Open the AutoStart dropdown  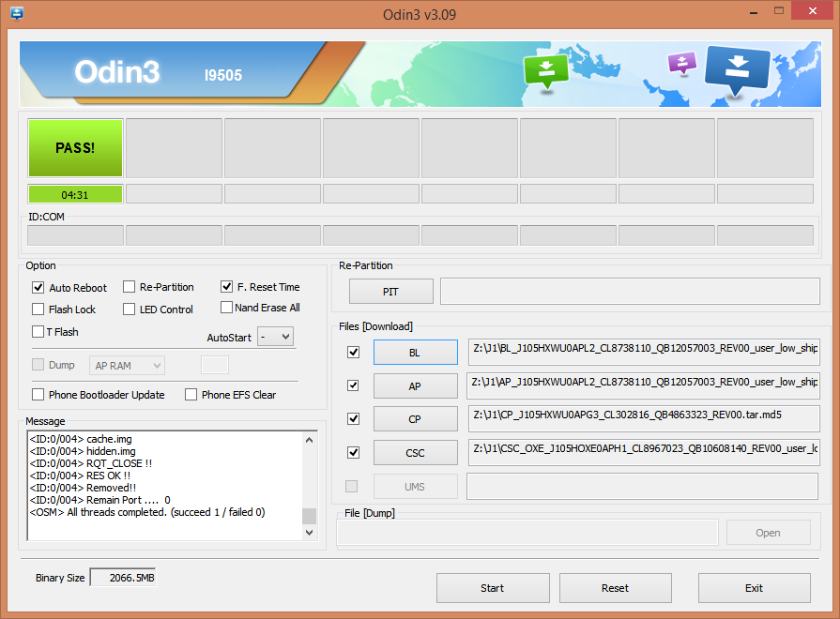tap(275, 337)
